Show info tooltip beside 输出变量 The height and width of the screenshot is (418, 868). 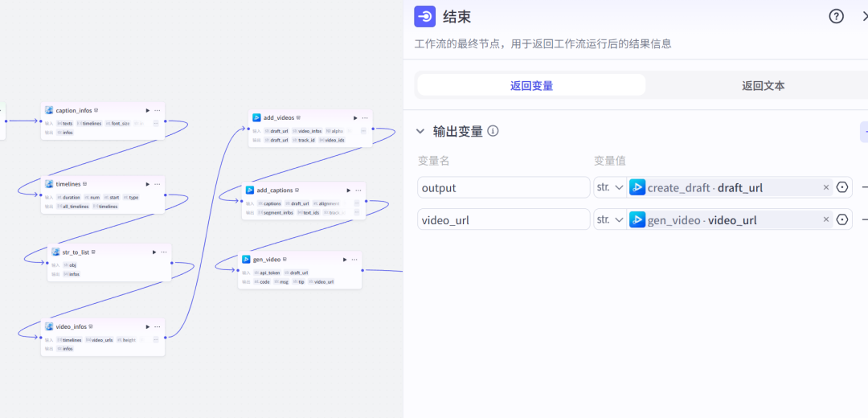493,131
